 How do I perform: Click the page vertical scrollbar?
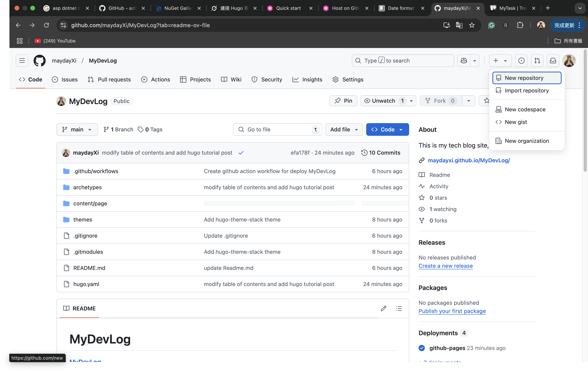[585, 110]
